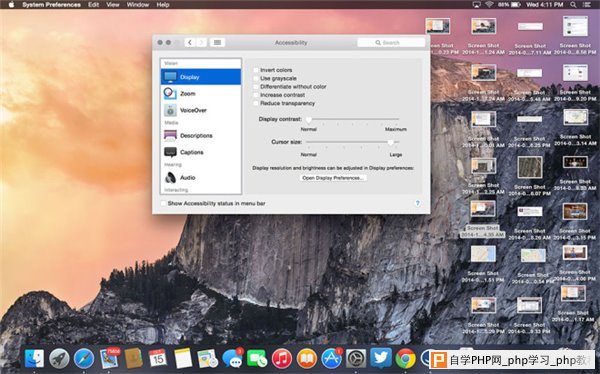Check Use grayscale option

(x=256, y=78)
